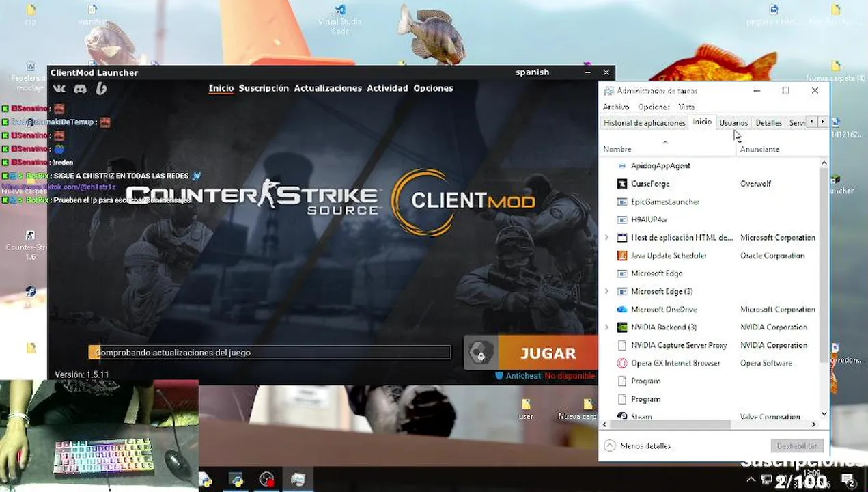This screenshot has height=492, width=868.
Task: Open the Archivo menu in Task Manager
Action: 616,107
